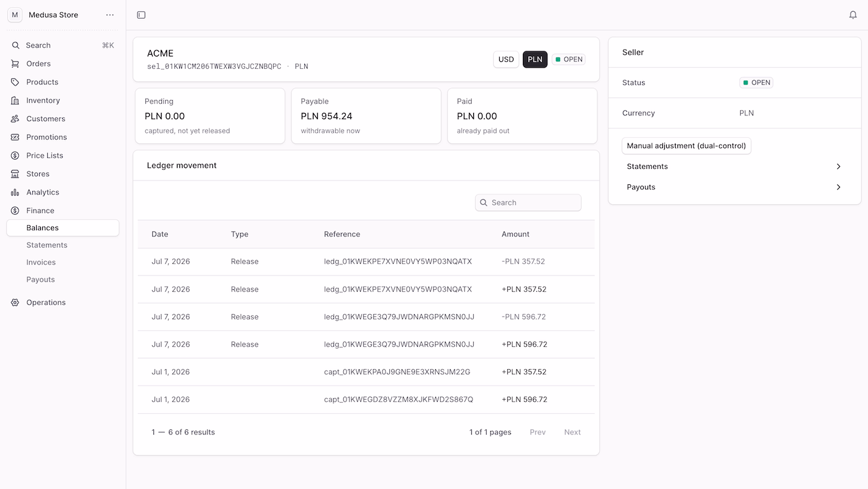
Task: Expand the Statements chevron
Action: click(838, 166)
